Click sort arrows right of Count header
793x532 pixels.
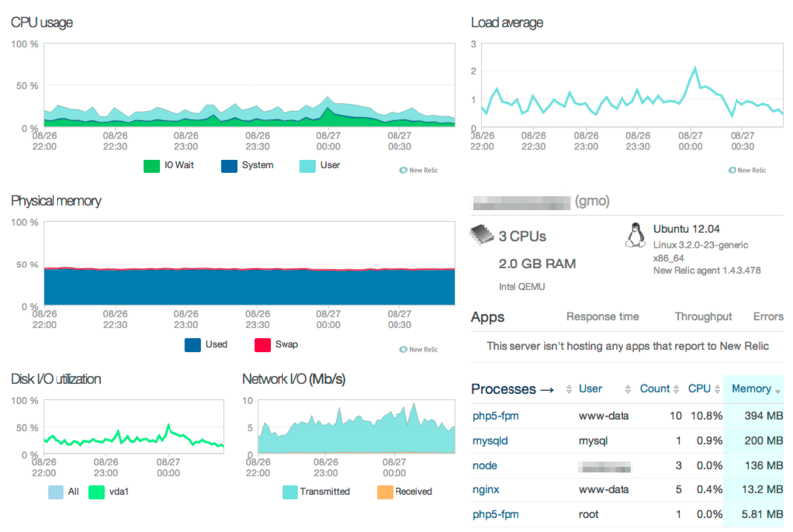click(676, 389)
